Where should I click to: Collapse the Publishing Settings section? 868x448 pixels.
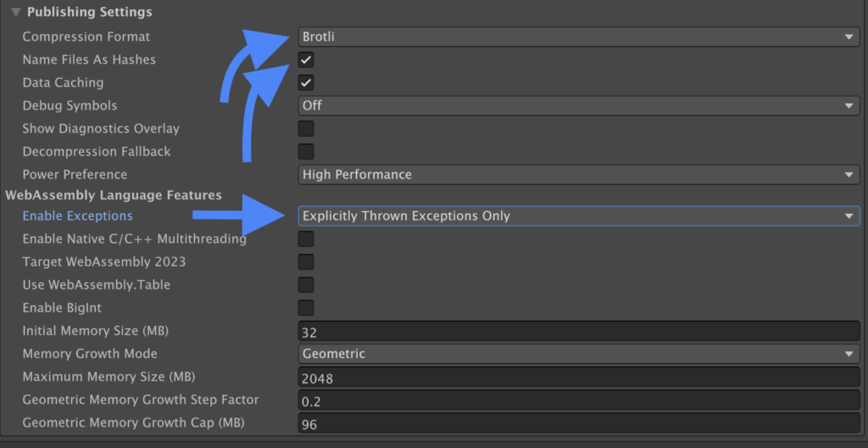[x=15, y=13]
